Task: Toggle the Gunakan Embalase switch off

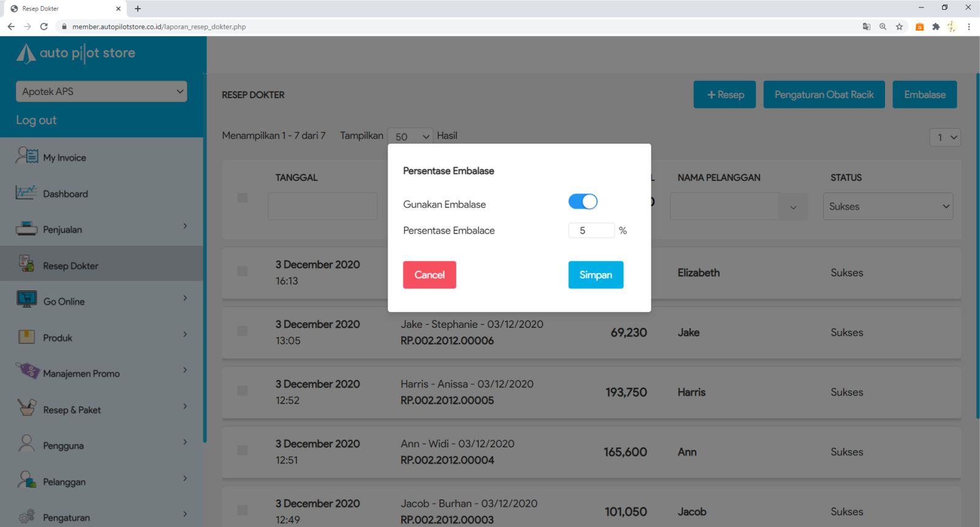Action: [582, 202]
